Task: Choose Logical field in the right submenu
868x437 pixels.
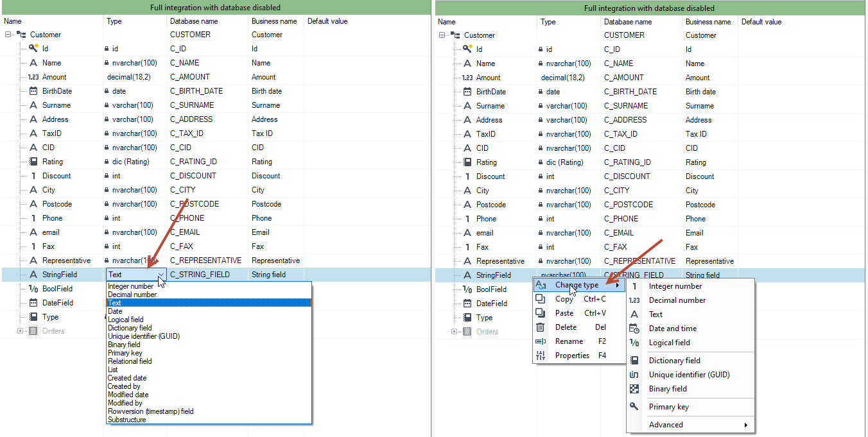Action: click(x=690, y=343)
